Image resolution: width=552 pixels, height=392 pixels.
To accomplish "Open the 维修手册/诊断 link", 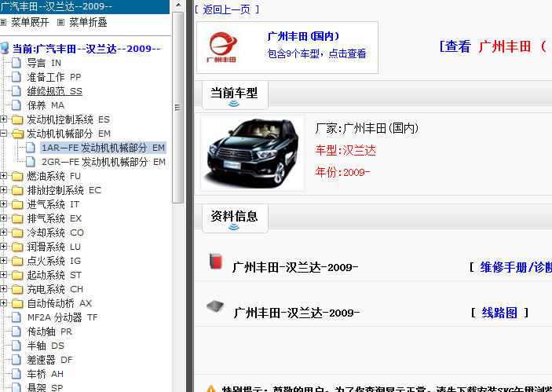I will pos(516,267).
